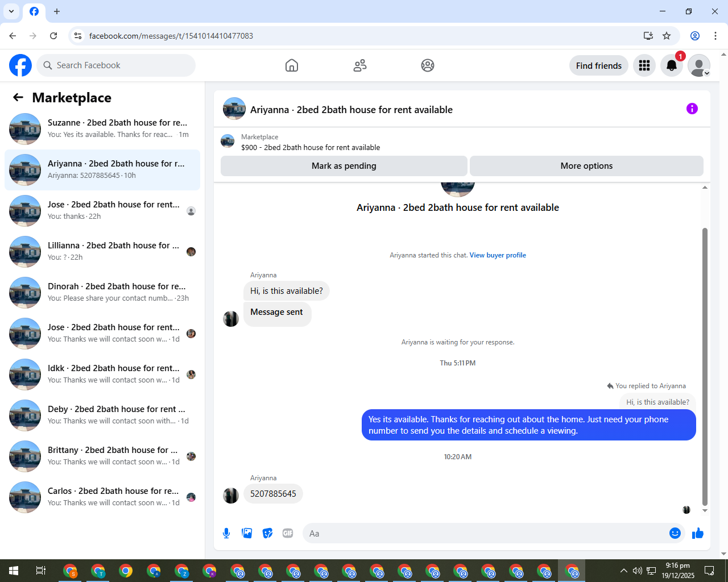Open Task View on taskbar

point(41,571)
